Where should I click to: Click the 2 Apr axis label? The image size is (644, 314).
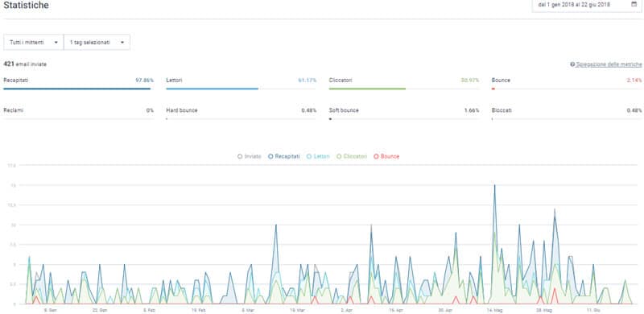[347, 310]
